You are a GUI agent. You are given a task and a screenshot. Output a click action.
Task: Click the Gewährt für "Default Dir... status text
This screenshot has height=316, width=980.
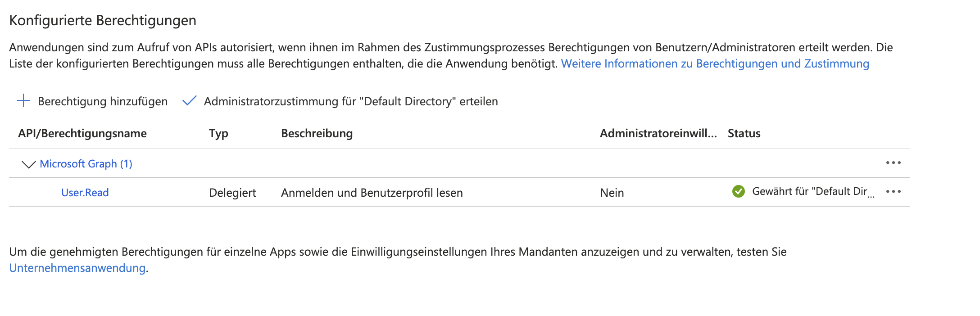(x=813, y=192)
